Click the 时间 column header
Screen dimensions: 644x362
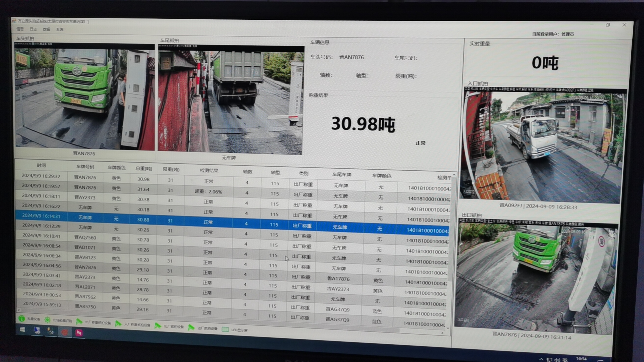(41, 166)
